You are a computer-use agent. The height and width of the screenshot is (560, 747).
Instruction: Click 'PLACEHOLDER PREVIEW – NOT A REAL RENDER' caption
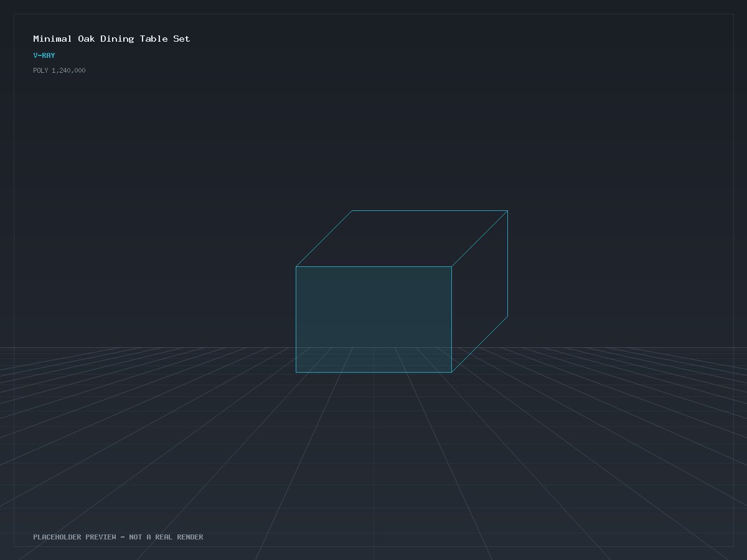tap(118, 537)
